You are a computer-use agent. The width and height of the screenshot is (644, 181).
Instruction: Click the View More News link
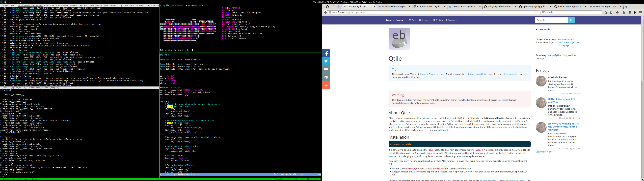click(545, 152)
